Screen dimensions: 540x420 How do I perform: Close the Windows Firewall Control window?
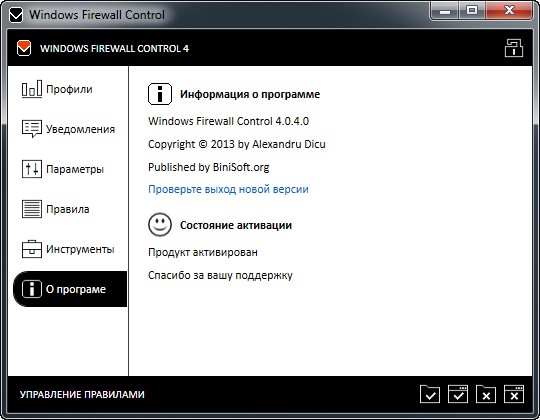click(509, 11)
